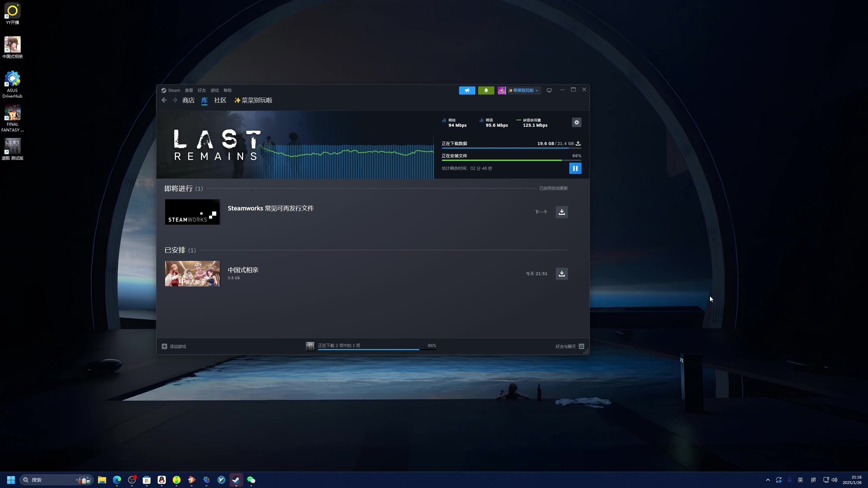The width and height of the screenshot is (868, 488).
Task: Click the 正在安装文件 progress bar
Action: click(x=511, y=160)
